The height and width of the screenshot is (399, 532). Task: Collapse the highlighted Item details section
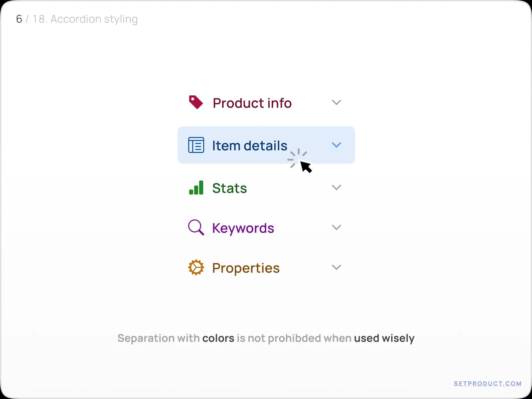click(x=336, y=145)
